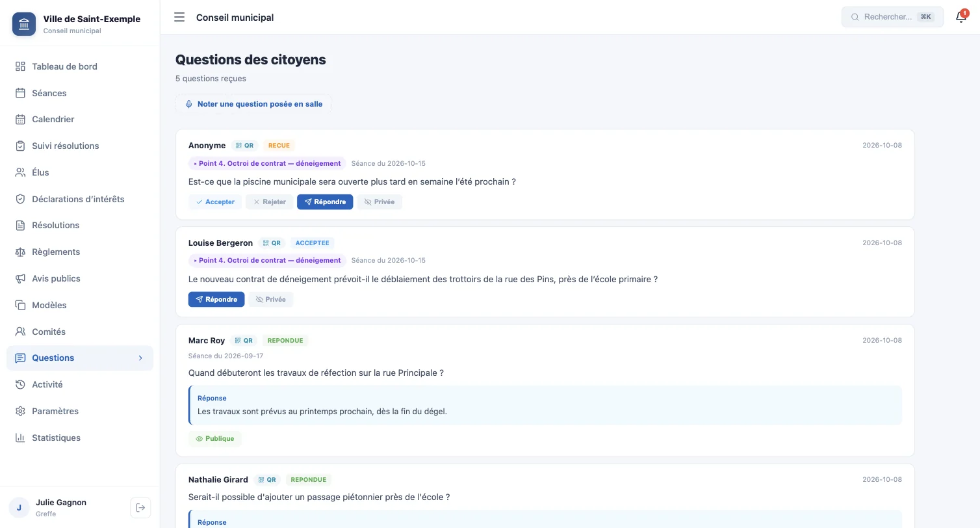
Task: Mark the Anonyme question as Privée
Action: point(380,202)
